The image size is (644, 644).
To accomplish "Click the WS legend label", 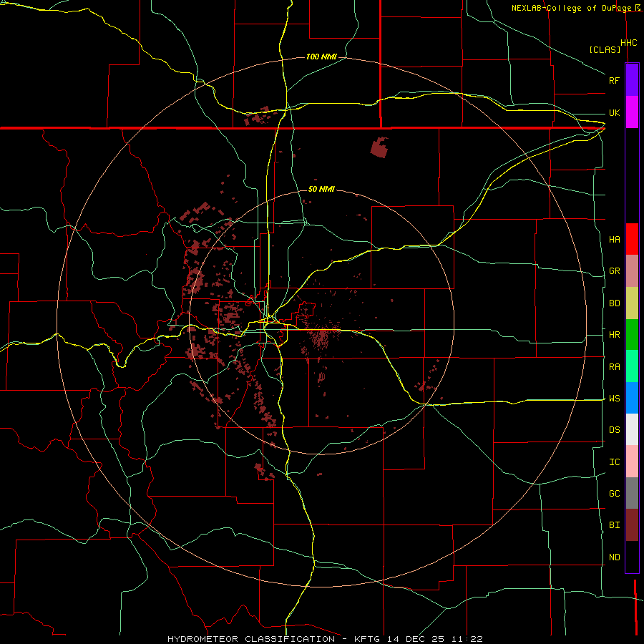I will tap(614, 399).
